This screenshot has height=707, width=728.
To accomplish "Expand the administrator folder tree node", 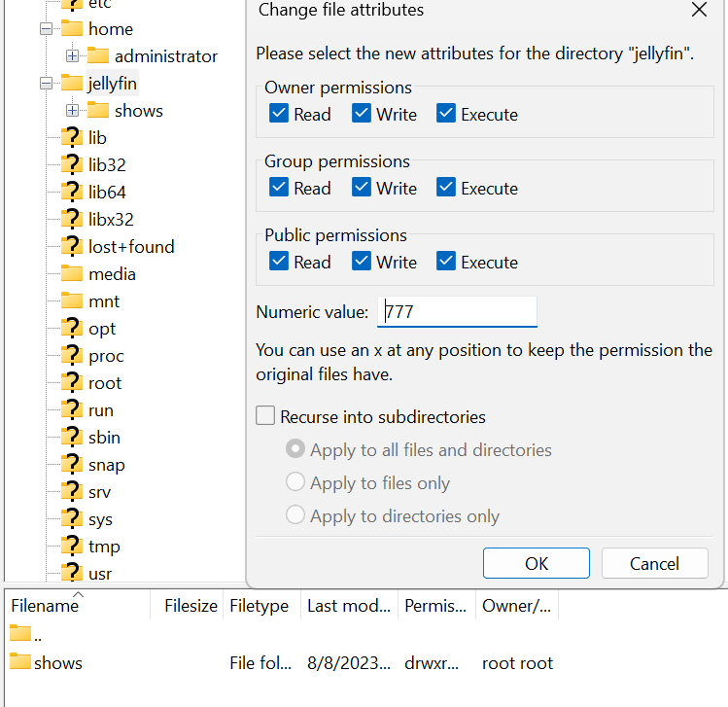I will coord(73,56).
